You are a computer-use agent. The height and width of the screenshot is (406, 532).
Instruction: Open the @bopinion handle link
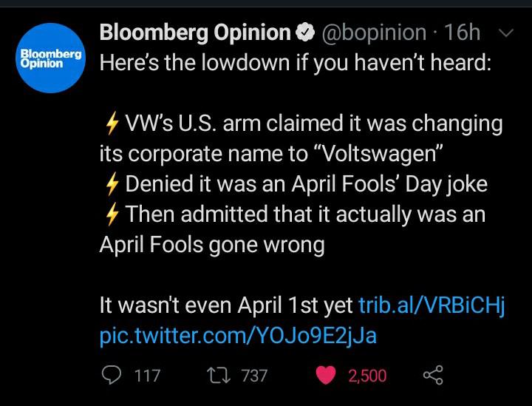(x=374, y=33)
